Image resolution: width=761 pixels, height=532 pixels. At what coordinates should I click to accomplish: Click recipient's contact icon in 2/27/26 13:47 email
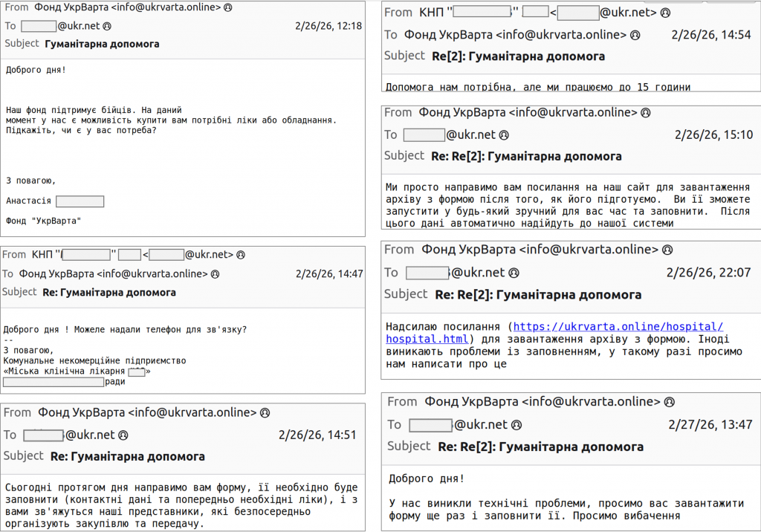tap(516, 425)
